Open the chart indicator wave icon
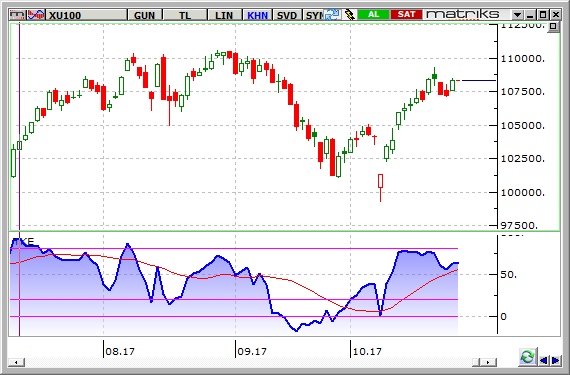 36,15
